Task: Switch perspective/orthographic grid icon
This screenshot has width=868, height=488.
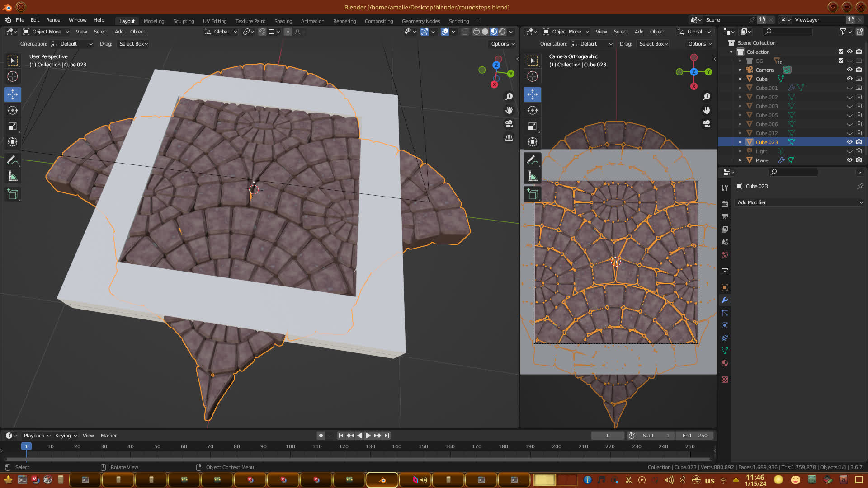Action: click(x=509, y=138)
